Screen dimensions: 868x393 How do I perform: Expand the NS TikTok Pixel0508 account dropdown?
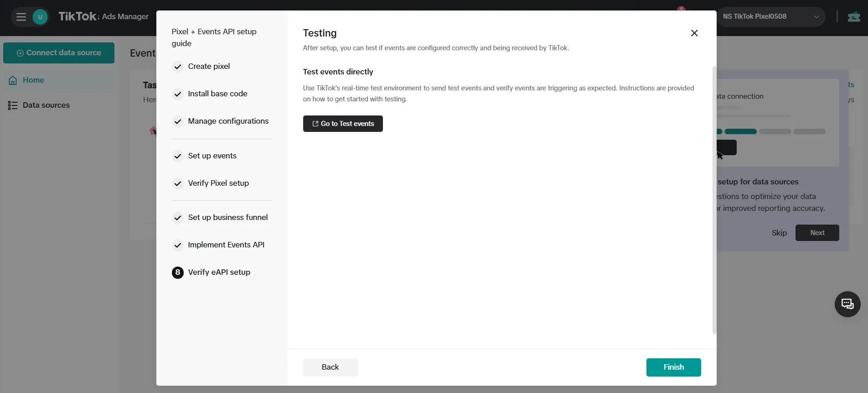point(771,16)
